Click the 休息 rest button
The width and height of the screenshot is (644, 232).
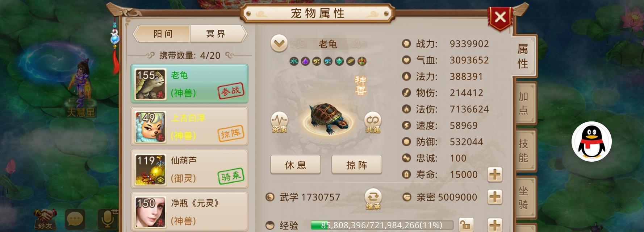(x=296, y=165)
